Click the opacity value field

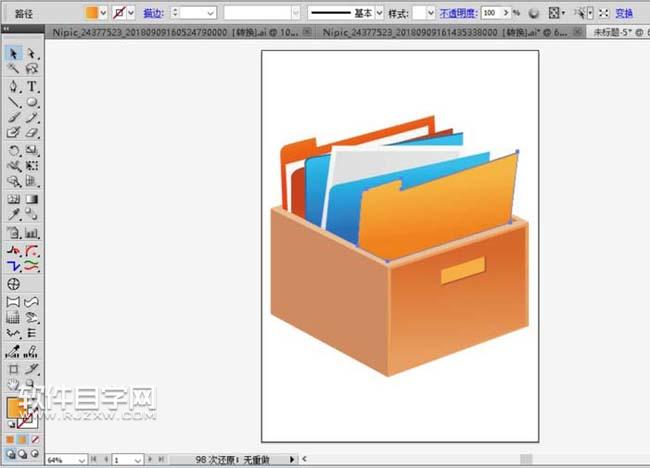coord(492,13)
